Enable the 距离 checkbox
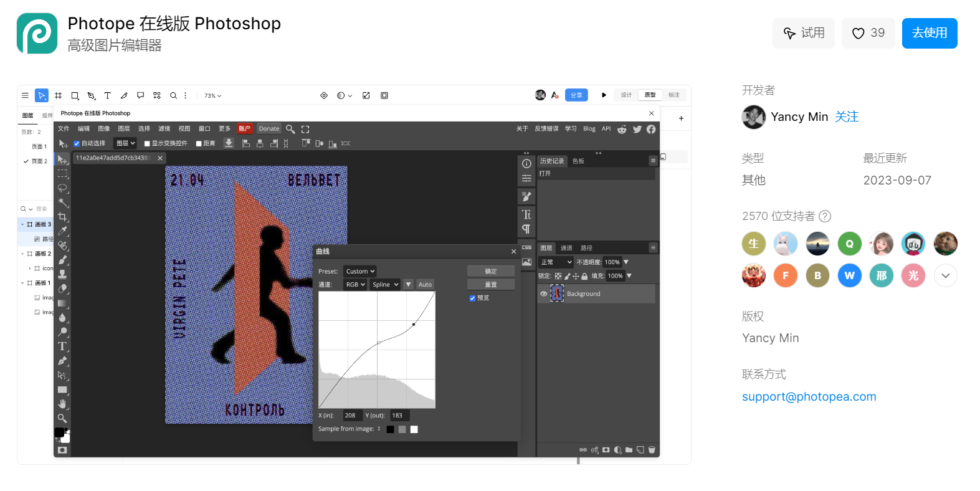Viewport: 980px width, 491px height. [199, 143]
